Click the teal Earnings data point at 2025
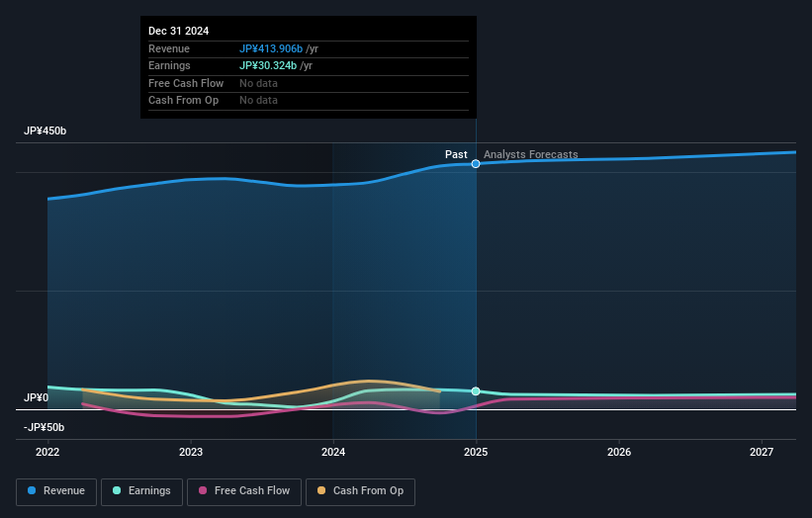Image resolution: width=812 pixels, height=518 pixels. pyautogui.click(x=476, y=391)
